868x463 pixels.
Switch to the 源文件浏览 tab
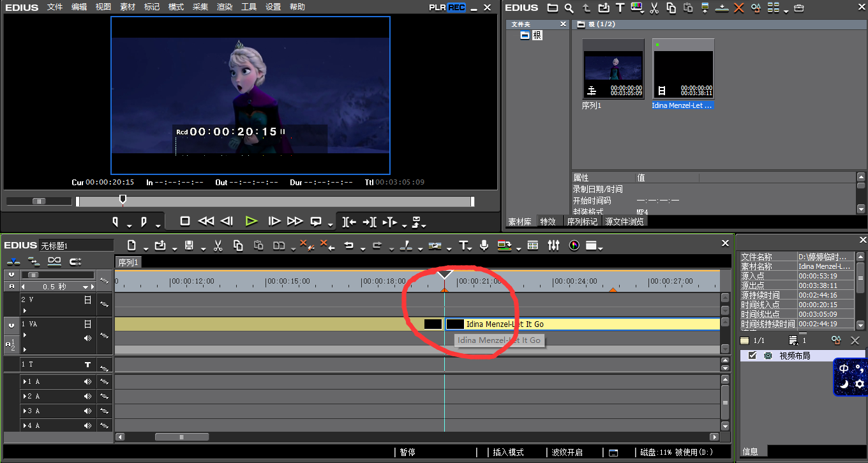pos(624,222)
